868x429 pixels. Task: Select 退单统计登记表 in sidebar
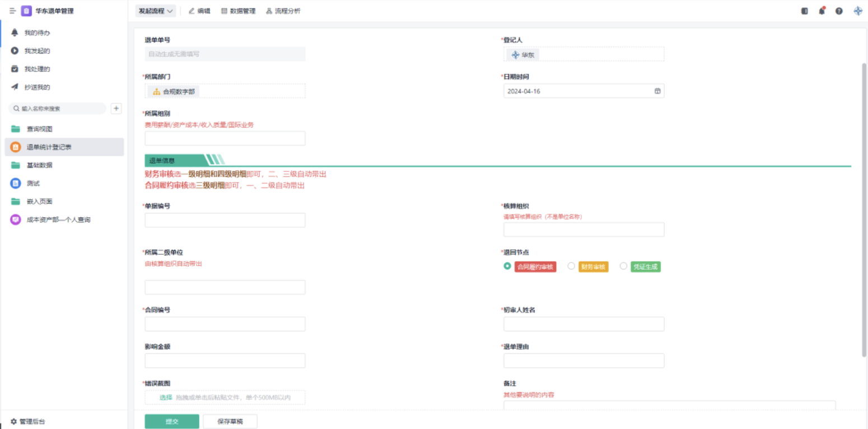[64, 147]
